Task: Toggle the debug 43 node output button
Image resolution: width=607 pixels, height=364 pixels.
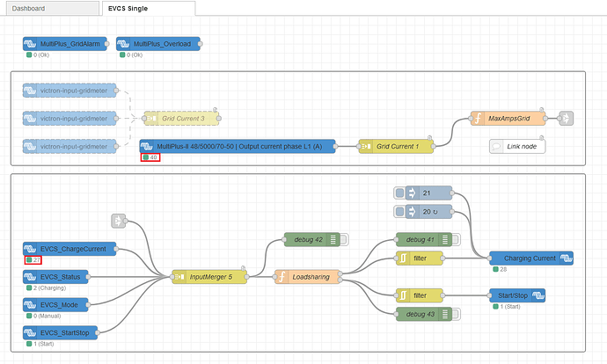Action: pyautogui.click(x=456, y=314)
